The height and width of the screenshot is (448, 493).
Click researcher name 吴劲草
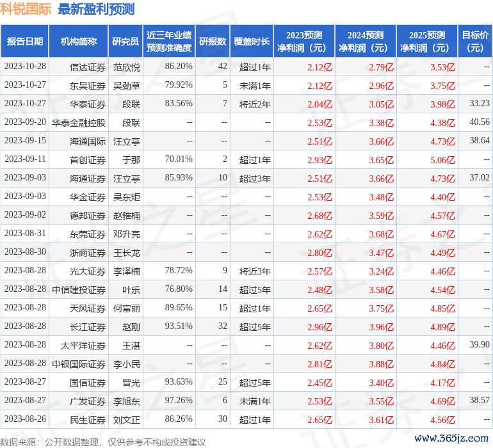tap(127, 86)
